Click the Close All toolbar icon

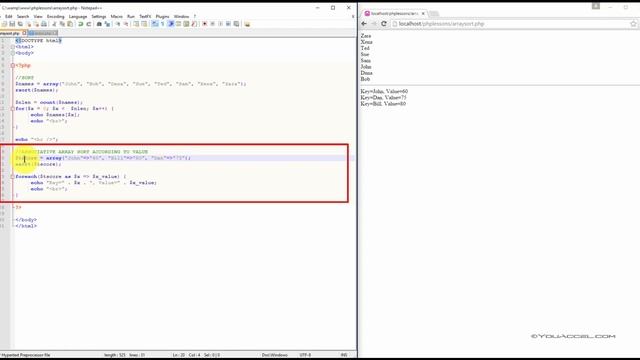click(37, 24)
